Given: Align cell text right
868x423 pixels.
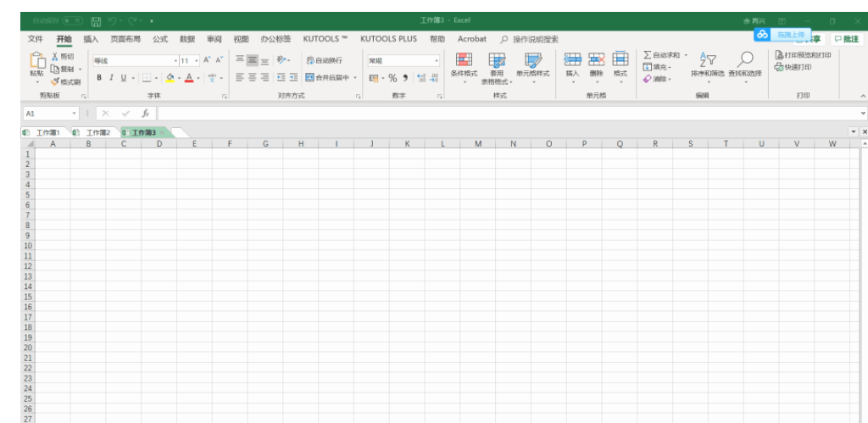Looking at the screenshot, I should 265,78.
